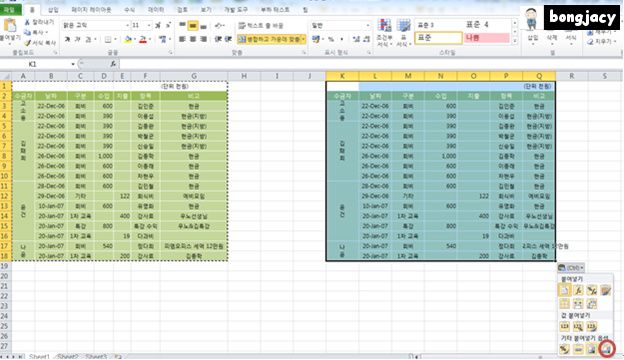Toggle top vertical alignment

point(182,25)
